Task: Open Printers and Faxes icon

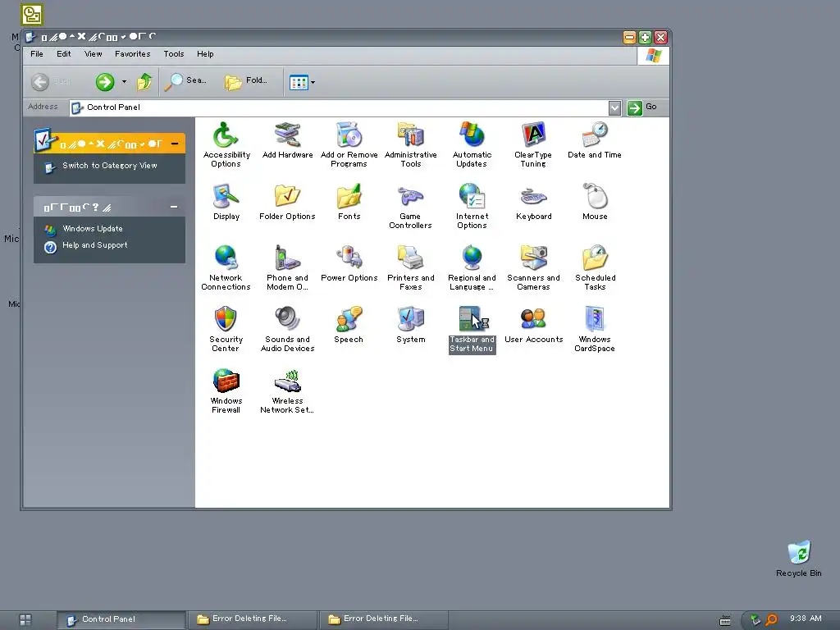Action: (x=411, y=267)
